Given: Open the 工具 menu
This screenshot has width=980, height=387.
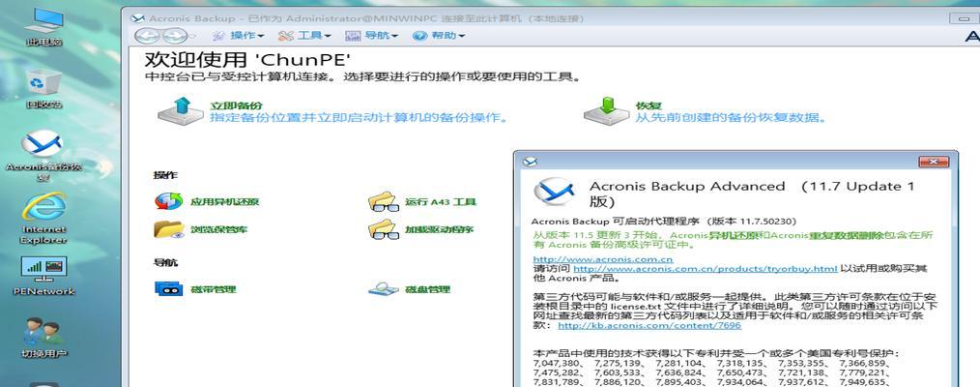Looking at the screenshot, I should (304, 36).
